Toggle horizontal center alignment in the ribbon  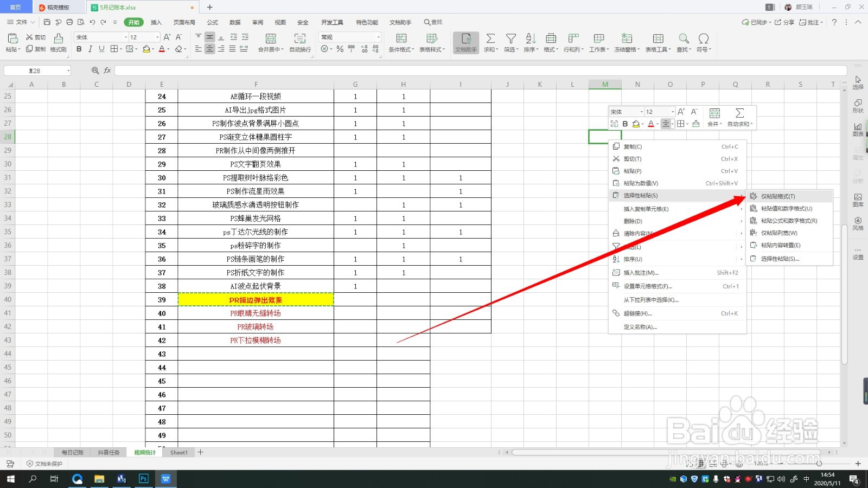(209, 49)
